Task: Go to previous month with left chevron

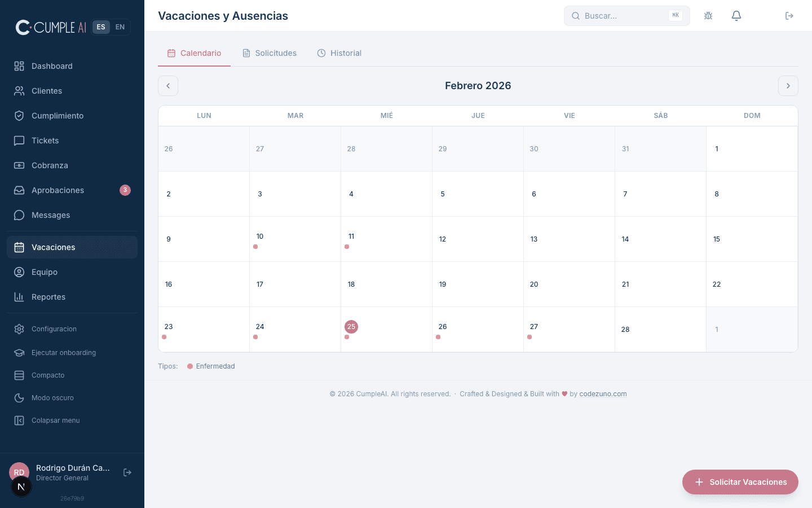Action: (168, 86)
